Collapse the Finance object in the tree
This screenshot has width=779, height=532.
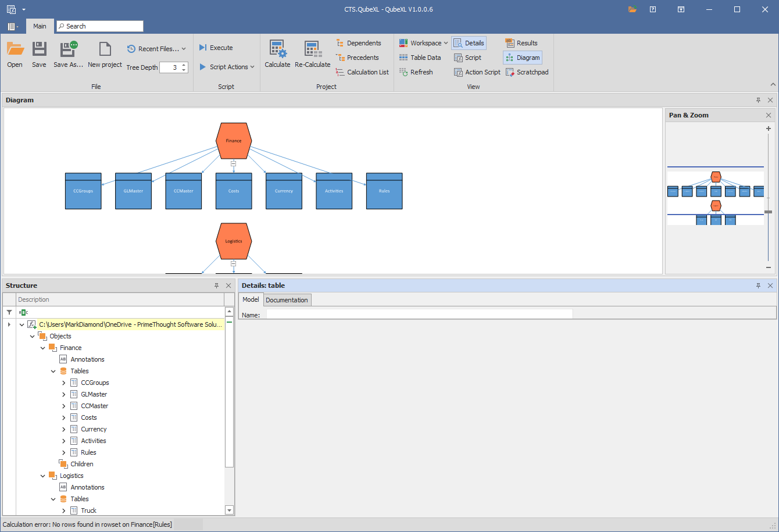(43, 348)
